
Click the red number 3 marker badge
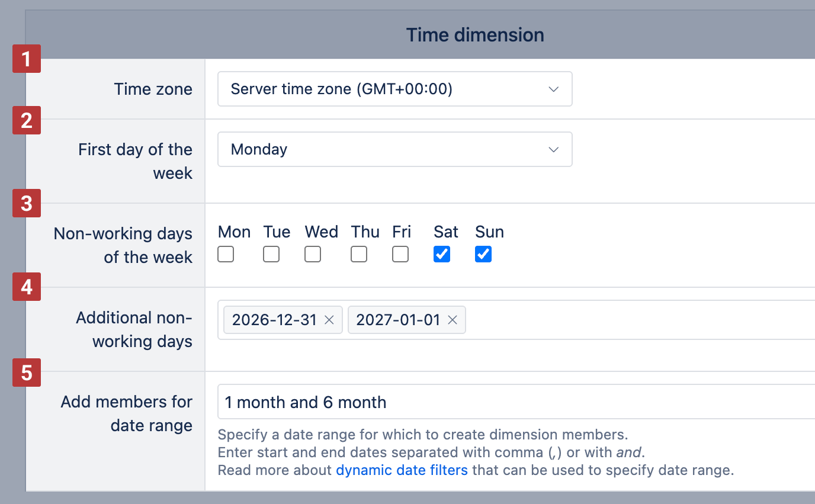pyautogui.click(x=27, y=203)
